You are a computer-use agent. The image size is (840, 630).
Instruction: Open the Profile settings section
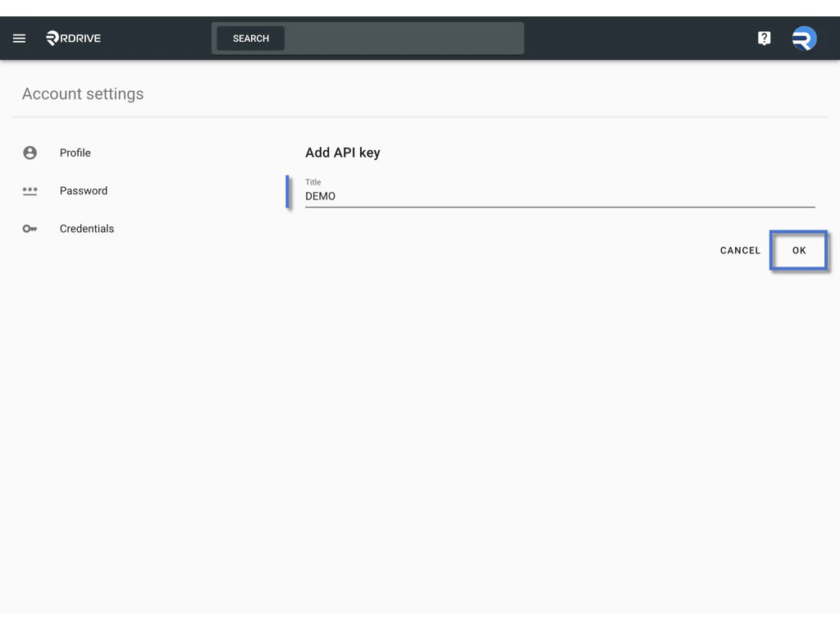click(x=75, y=153)
